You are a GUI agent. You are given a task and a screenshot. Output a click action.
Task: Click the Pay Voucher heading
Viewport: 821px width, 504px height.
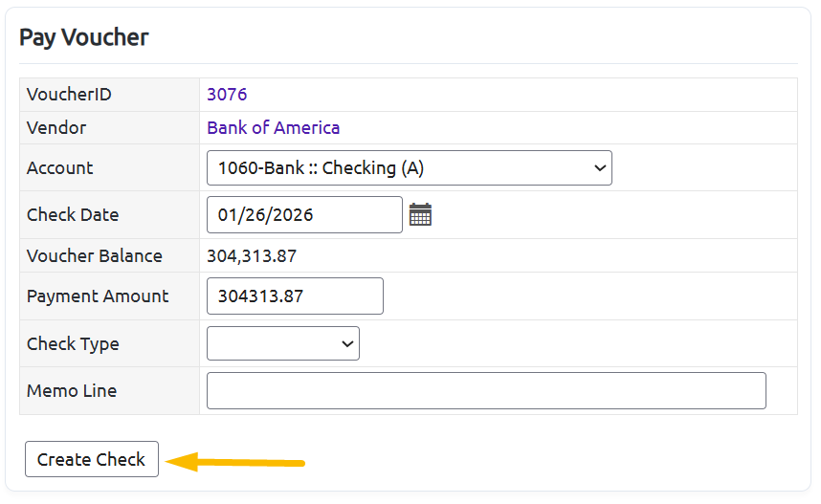[84, 37]
